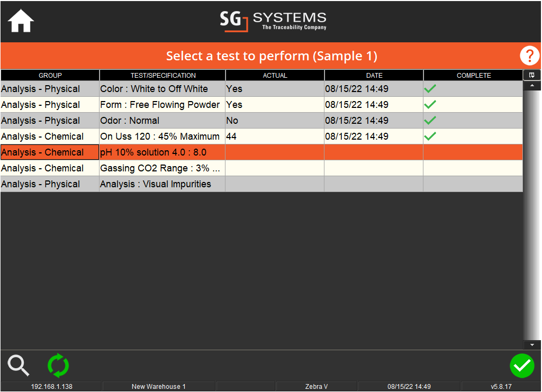542x392 pixels.
Task: Confirm with the green checkmark button
Action: click(x=522, y=366)
